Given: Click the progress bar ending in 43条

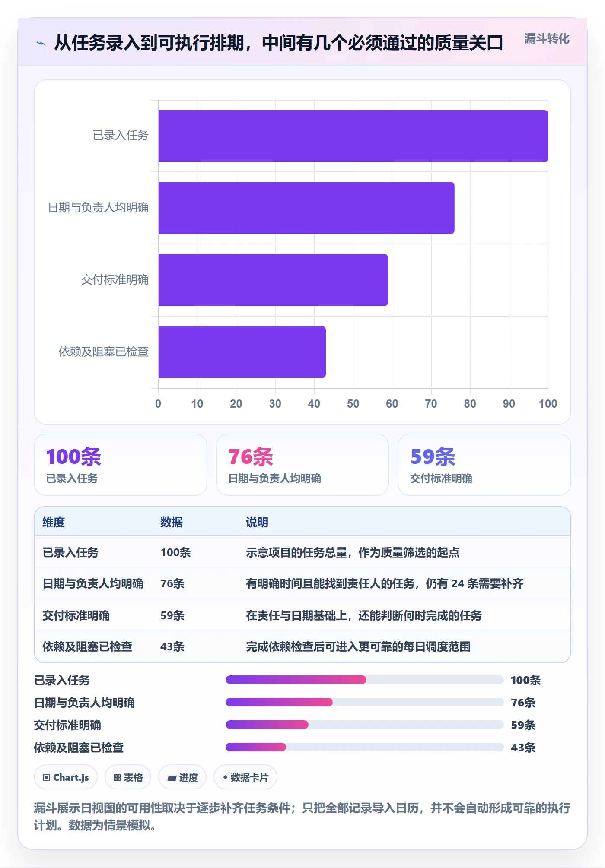Looking at the screenshot, I should pos(364,747).
